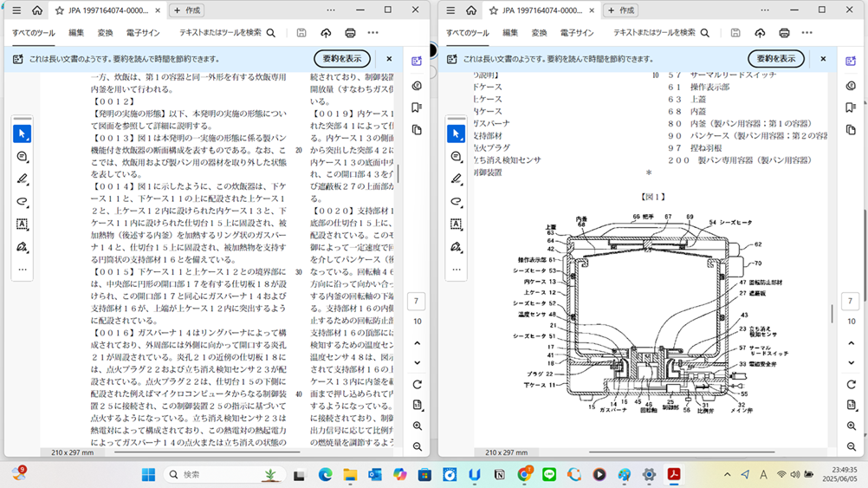Select text box tool in right window
The width and height of the screenshot is (868, 488).
click(457, 224)
